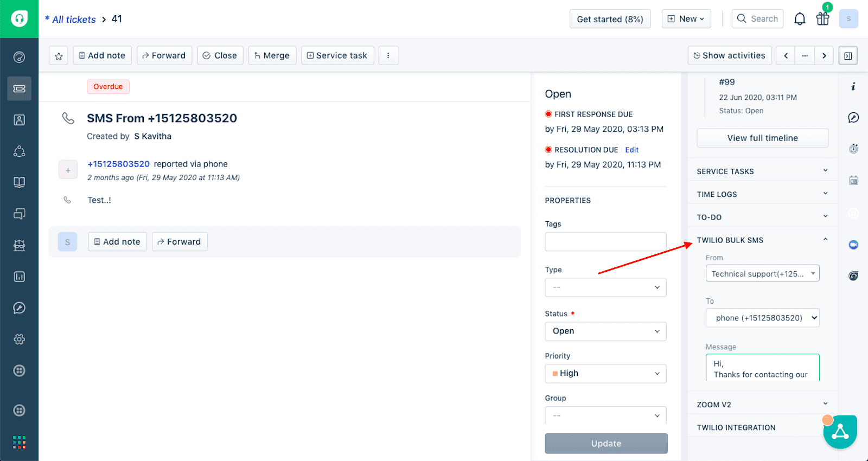Open notifications bell

pos(800,19)
